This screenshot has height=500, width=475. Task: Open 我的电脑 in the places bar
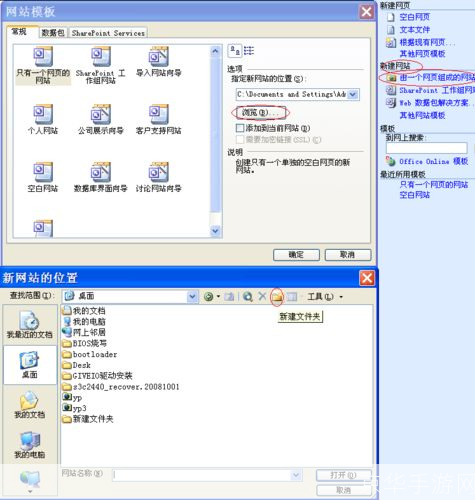(x=30, y=445)
